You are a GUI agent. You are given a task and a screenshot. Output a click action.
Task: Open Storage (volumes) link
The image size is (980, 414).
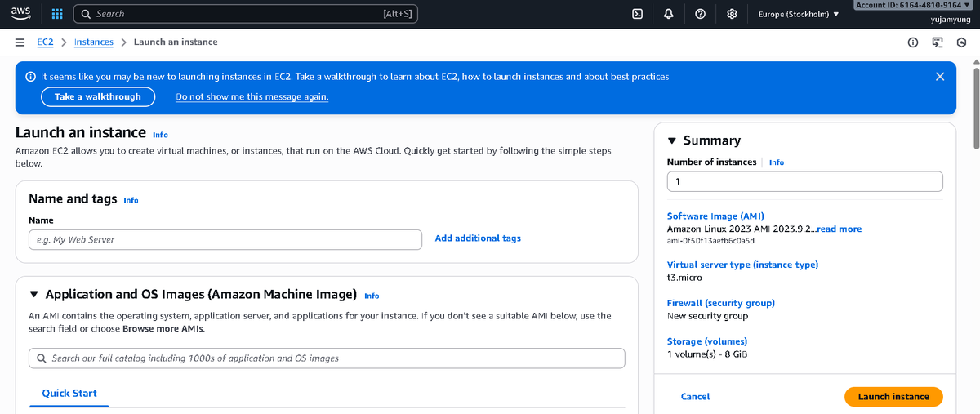click(707, 341)
